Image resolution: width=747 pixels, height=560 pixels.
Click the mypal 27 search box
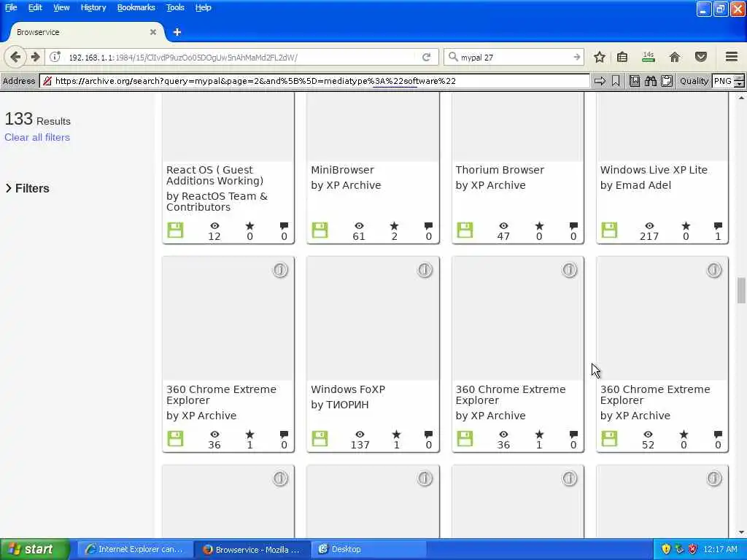514,57
